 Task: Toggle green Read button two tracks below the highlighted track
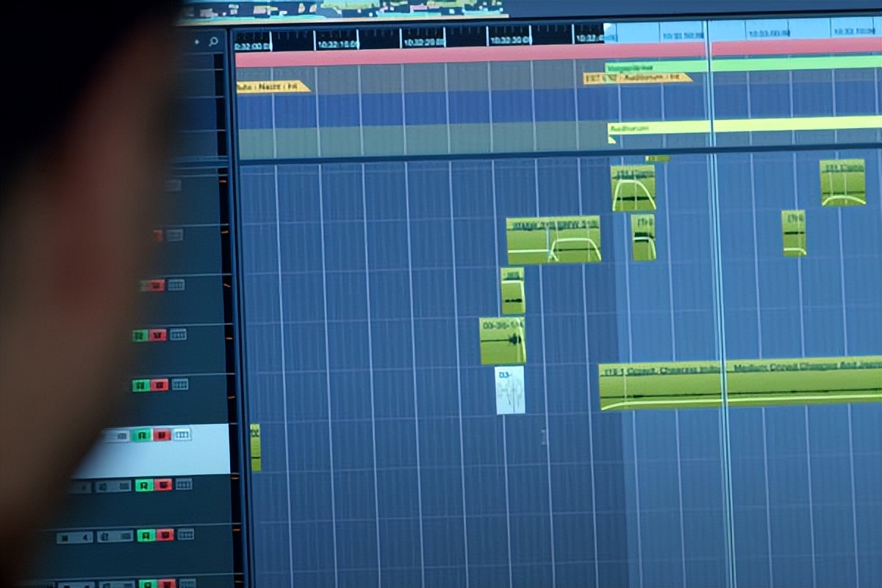146,535
